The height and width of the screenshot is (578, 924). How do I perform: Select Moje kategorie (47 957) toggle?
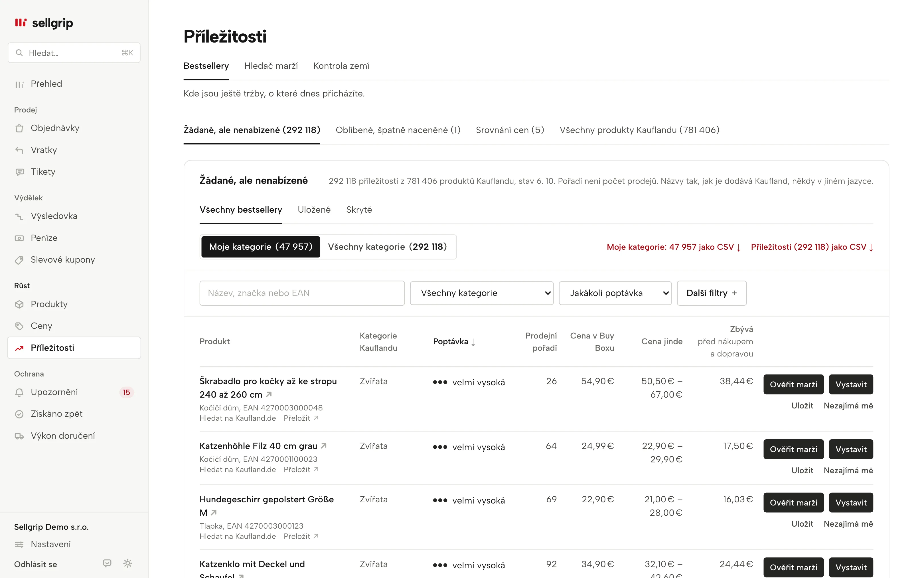click(261, 247)
